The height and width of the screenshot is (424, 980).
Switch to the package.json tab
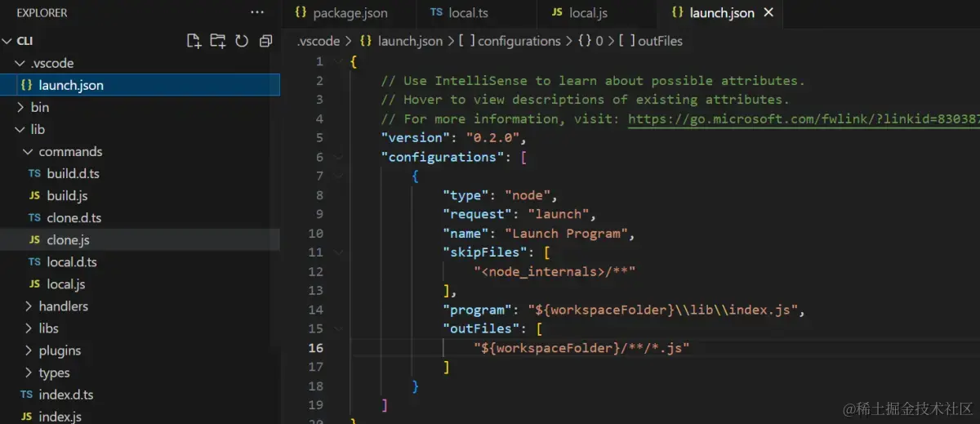(x=341, y=13)
